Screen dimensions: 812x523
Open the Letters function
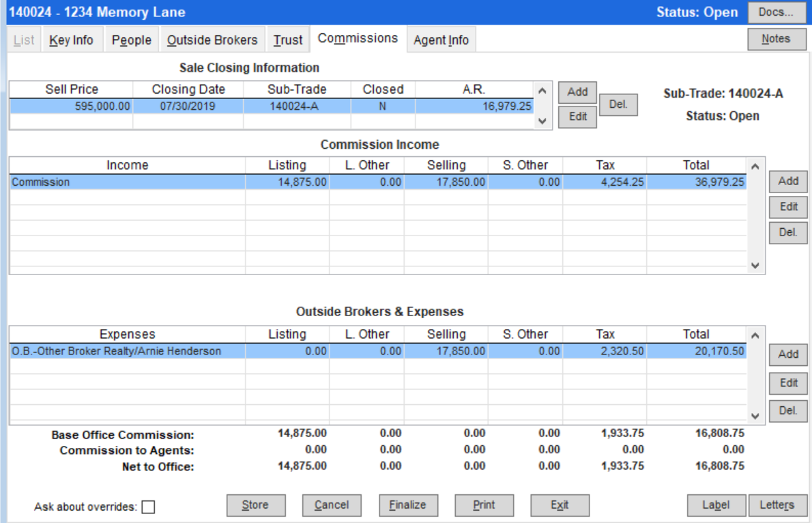778,505
